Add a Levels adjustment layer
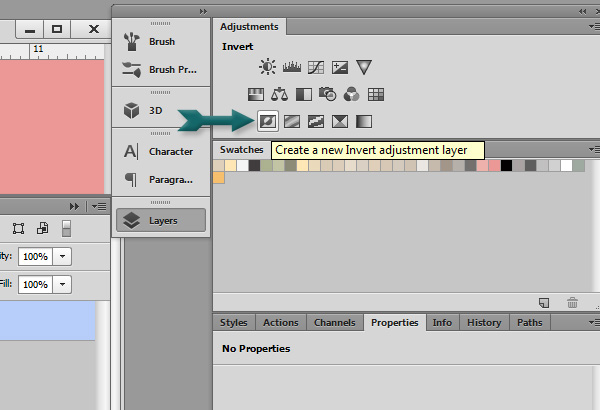Viewport: 600px width, 410px height. point(292,67)
